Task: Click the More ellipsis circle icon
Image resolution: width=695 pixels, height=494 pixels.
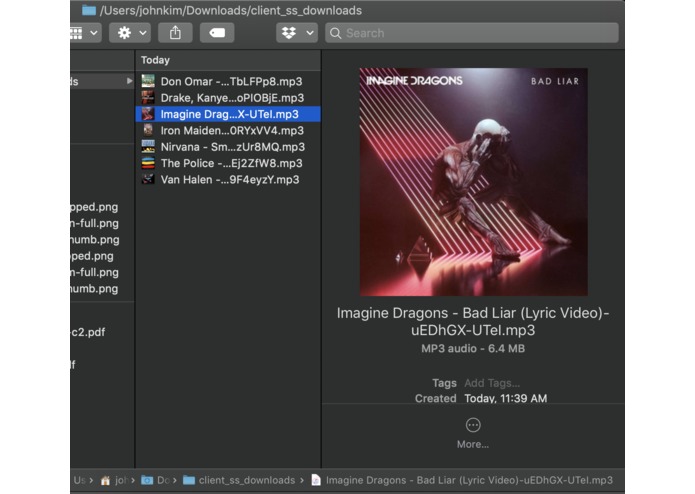Action: [x=473, y=425]
